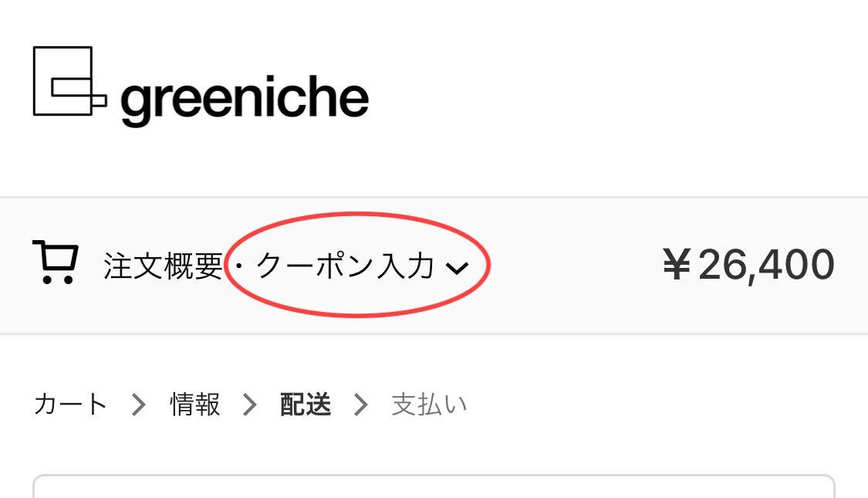Click the arrow after カート breadcrumb
Image resolution: width=868 pixels, height=498 pixels.
[138, 405]
